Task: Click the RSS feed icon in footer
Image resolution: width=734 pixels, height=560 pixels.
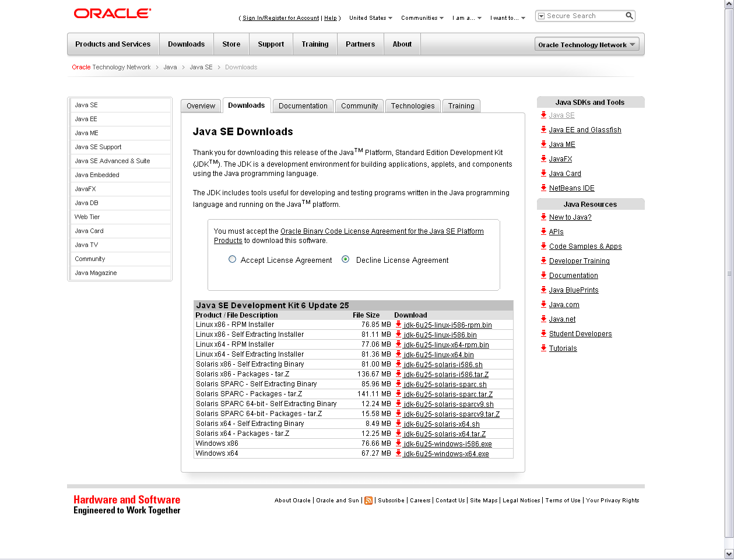Action: (x=368, y=501)
